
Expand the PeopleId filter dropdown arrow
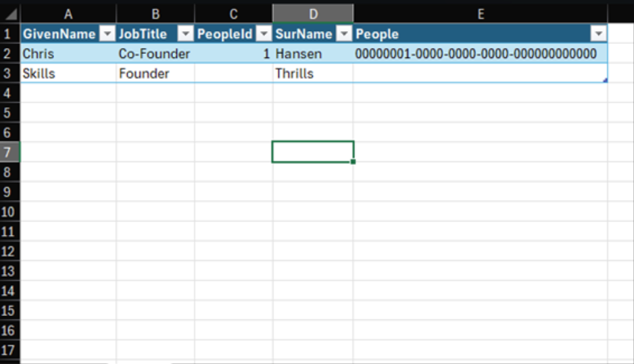pyautogui.click(x=264, y=34)
